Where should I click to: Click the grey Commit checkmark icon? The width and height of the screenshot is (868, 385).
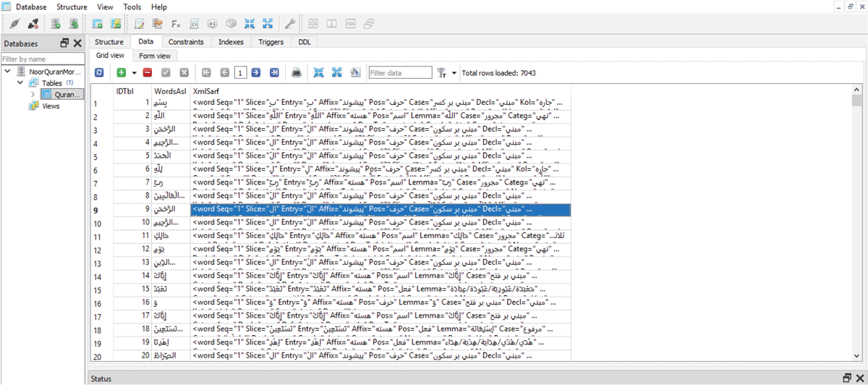[166, 72]
